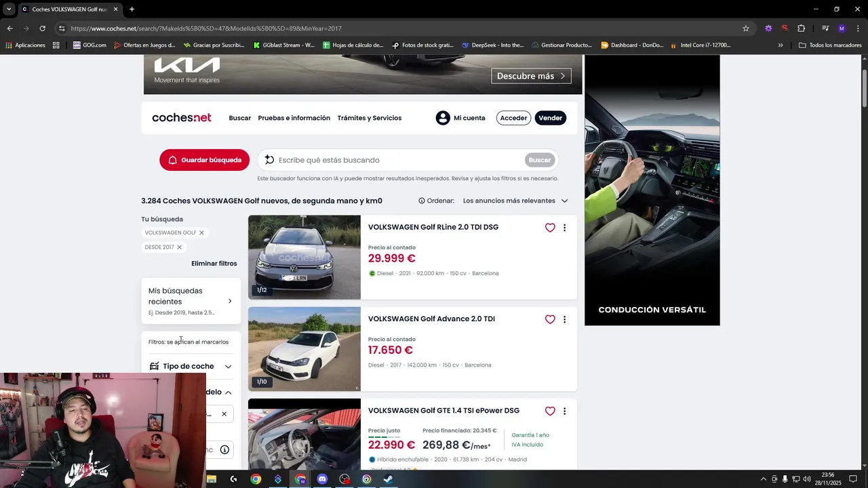
Task: Open options menu for Golf Advance listing
Action: (x=564, y=319)
